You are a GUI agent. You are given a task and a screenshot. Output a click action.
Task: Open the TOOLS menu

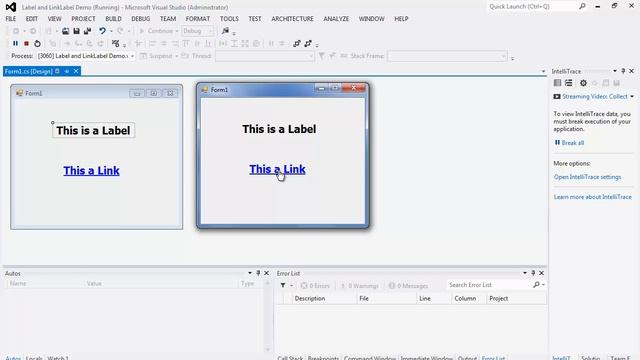tap(229, 19)
